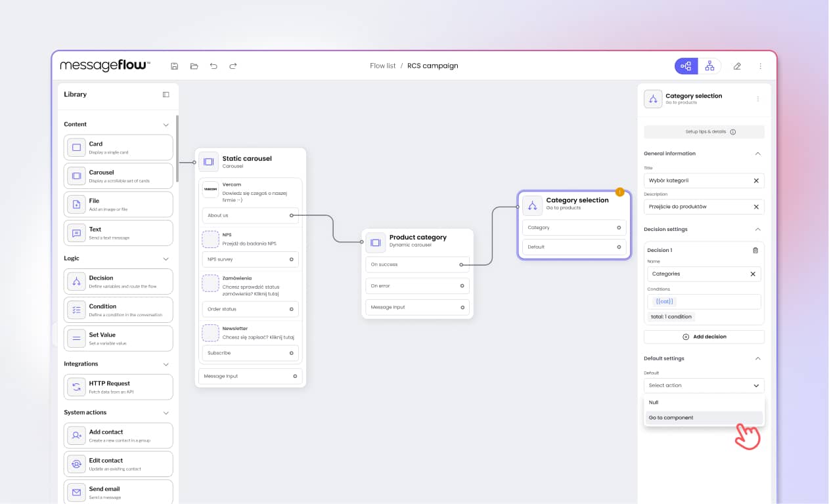Viewport: 829px width, 504px height.
Task: Switch to flow diagram view toggle
Action: (686, 66)
